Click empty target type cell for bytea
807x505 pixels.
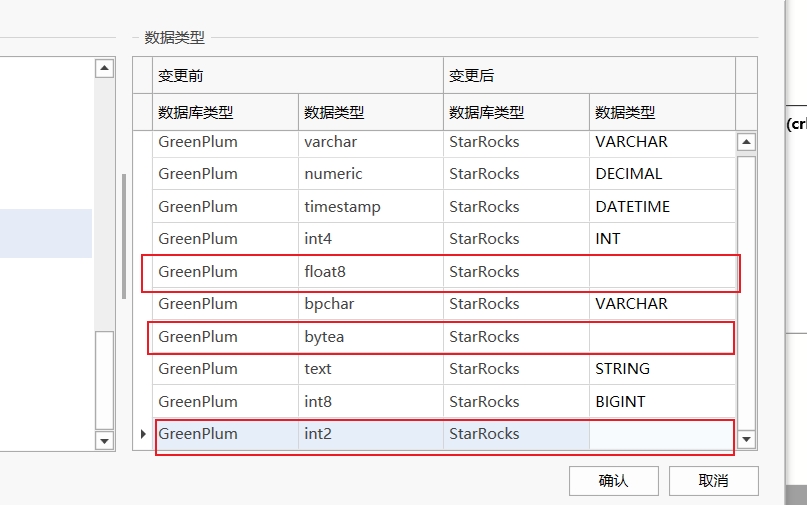pyautogui.click(x=662, y=337)
